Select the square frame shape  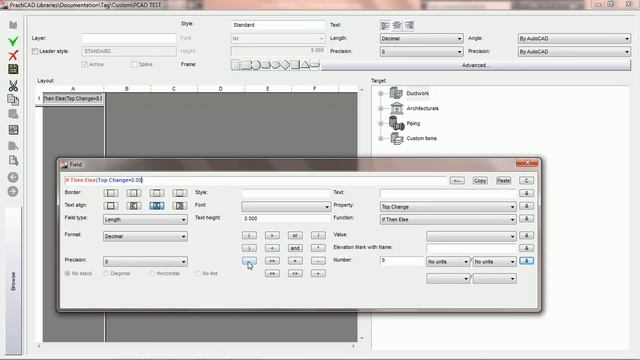tap(296, 65)
